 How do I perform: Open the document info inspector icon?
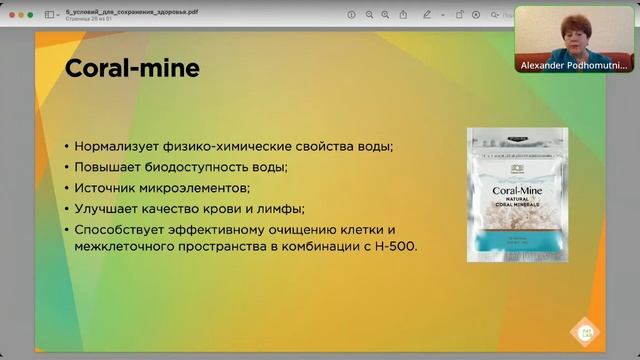[351, 15]
